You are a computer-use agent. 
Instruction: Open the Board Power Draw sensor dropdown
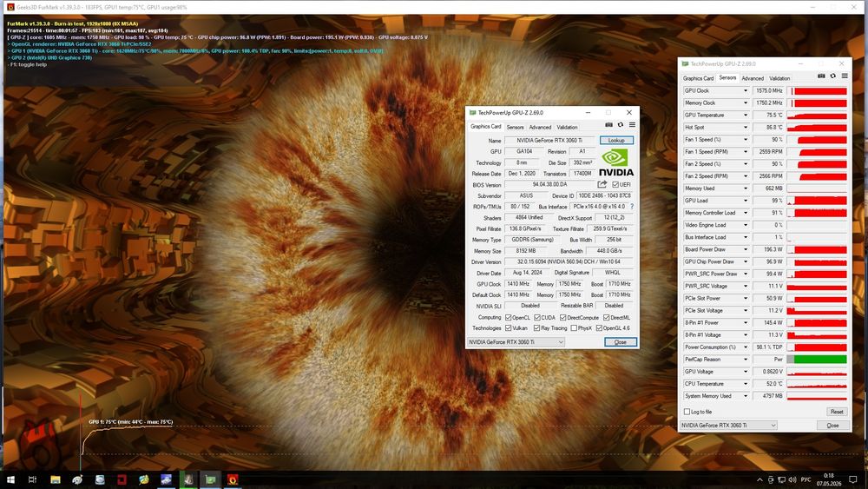pyautogui.click(x=745, y=249)
